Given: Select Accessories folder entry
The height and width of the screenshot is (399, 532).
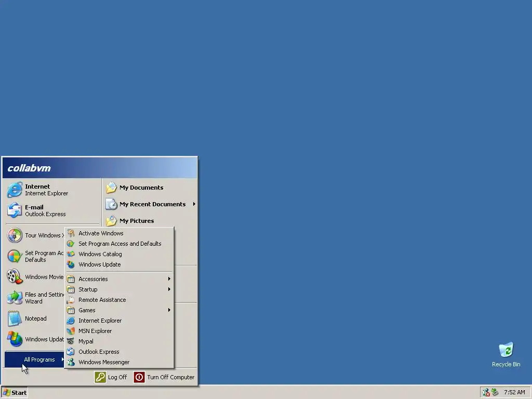Looking at the screenshot, I should click(x=119, y=279).
